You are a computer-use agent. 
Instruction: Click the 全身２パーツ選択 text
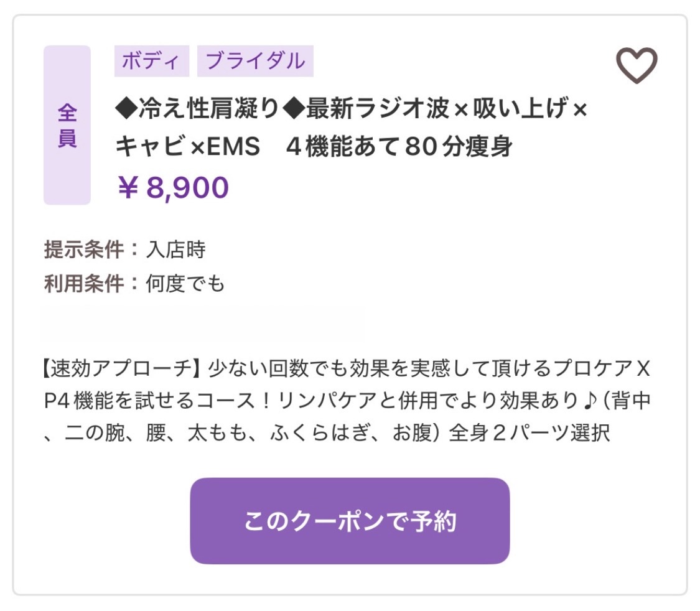(x=529, y=432)
